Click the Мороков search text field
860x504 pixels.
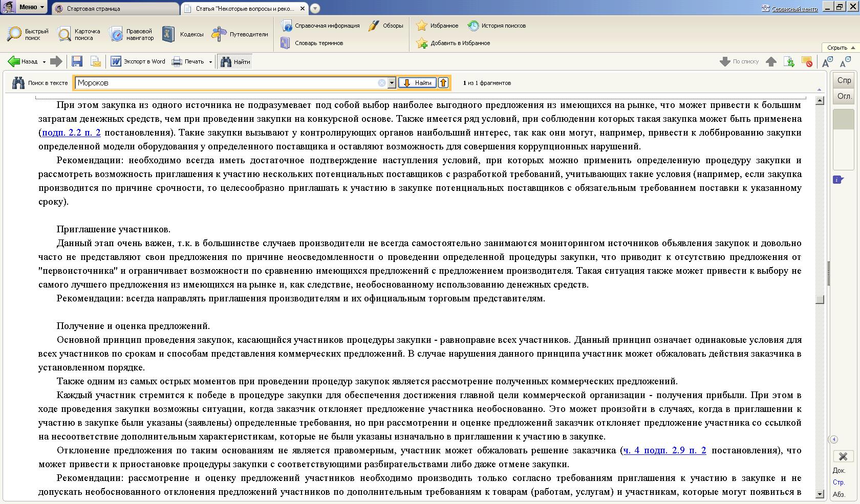coord(225,83)
